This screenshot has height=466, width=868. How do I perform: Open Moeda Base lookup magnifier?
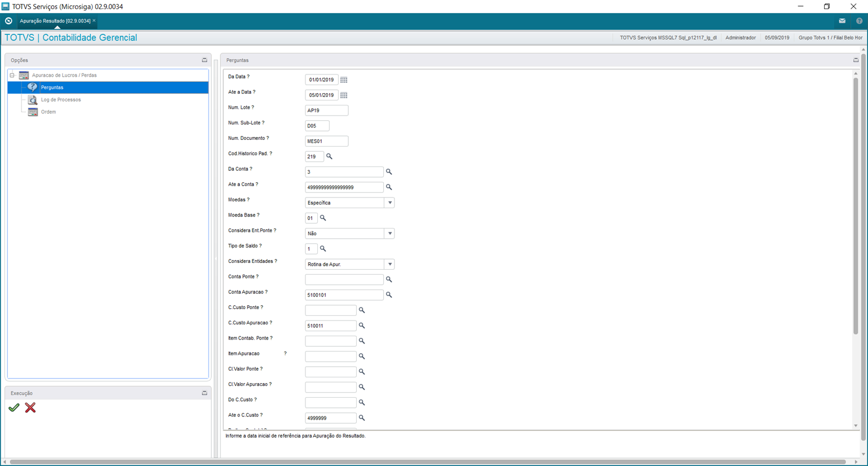pyautogui.click(x=323, y=218)
